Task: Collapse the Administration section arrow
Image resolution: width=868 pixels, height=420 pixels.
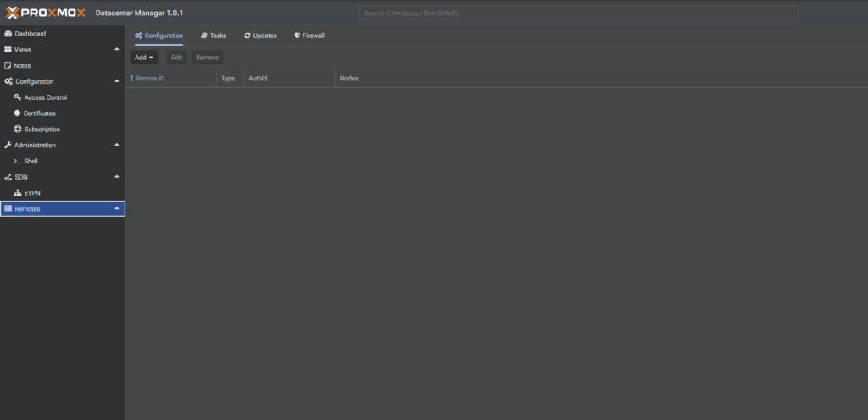Action: (116, 145)
